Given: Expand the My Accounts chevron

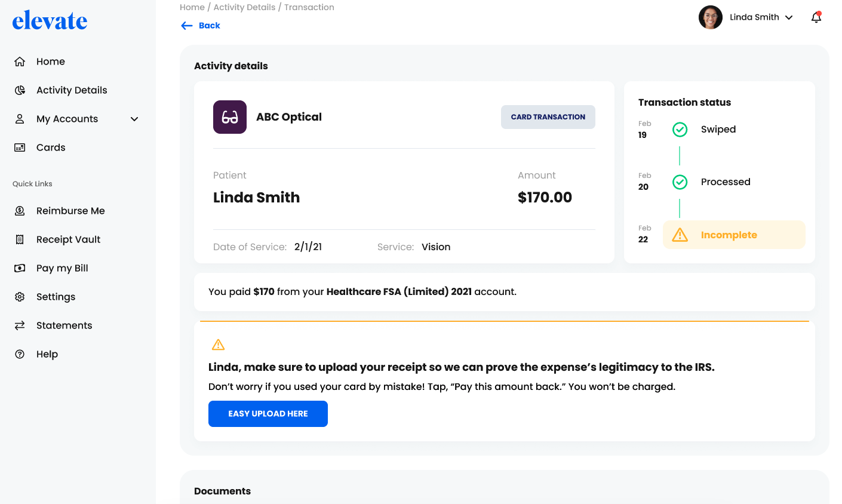Looking at the screenshot, I should tap(134, 119).
